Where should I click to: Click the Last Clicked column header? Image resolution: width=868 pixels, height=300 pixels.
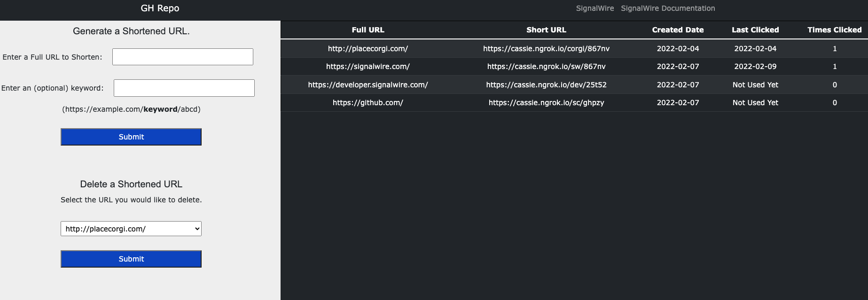(x=755, y=30)
